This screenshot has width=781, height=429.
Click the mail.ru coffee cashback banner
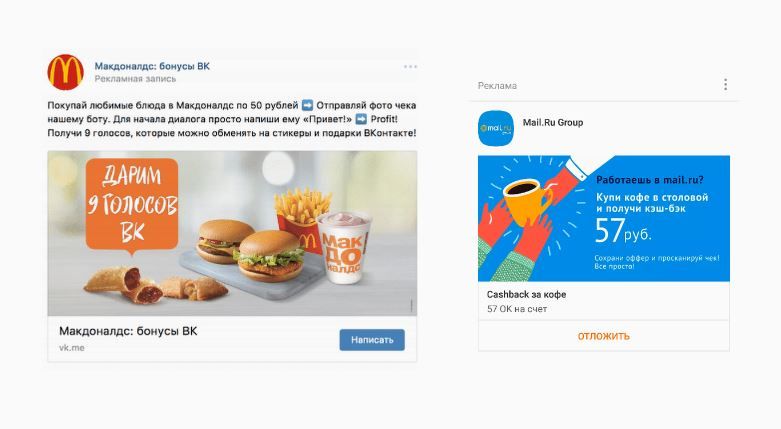[604, 218]
